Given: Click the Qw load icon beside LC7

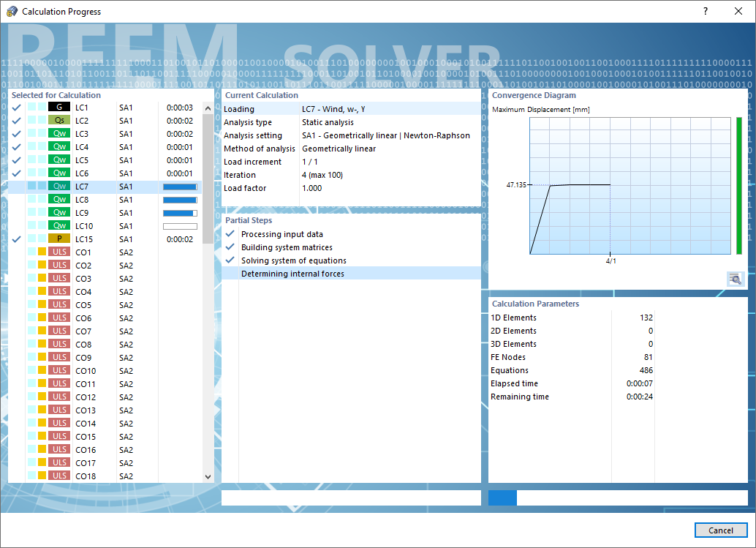Looking at the screenshot, I should pos(60,186).
